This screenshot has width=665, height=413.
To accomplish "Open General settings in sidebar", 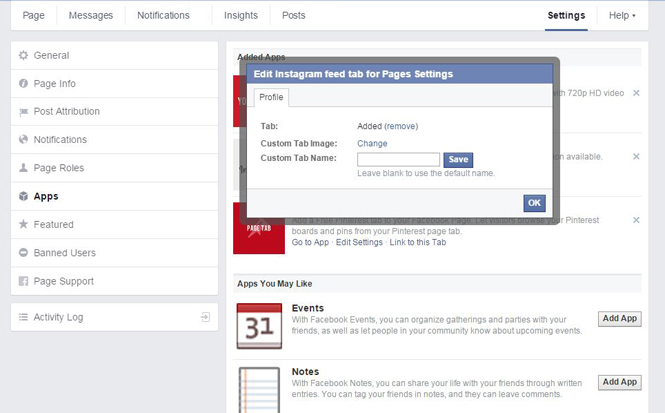I will click(115, 55).
